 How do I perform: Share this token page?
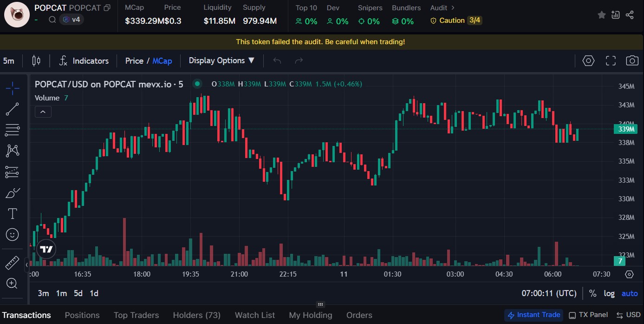630,15
